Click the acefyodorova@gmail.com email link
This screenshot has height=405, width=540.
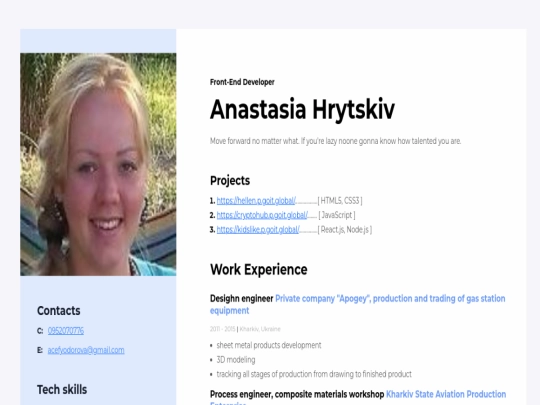tap(86, 350)
